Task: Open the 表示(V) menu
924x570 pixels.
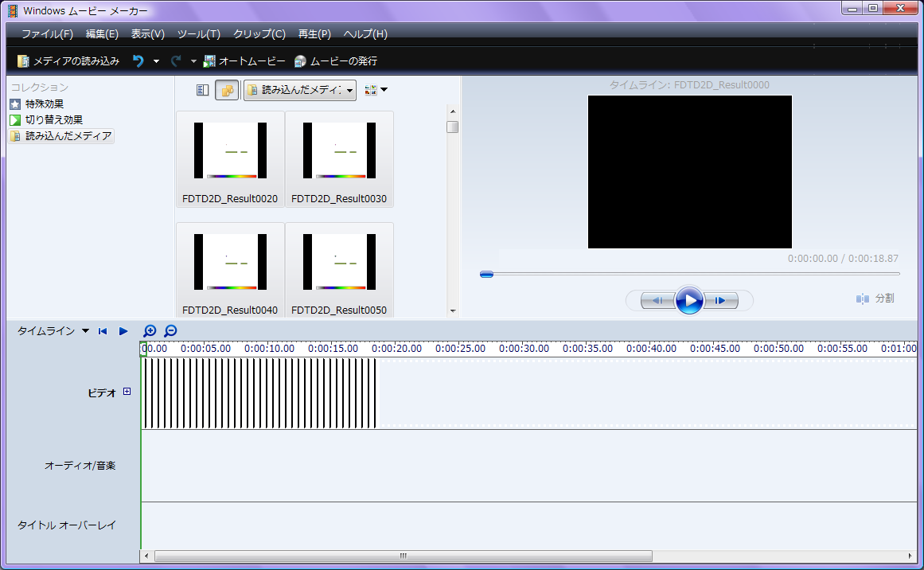Action: [x=147, y=34]
